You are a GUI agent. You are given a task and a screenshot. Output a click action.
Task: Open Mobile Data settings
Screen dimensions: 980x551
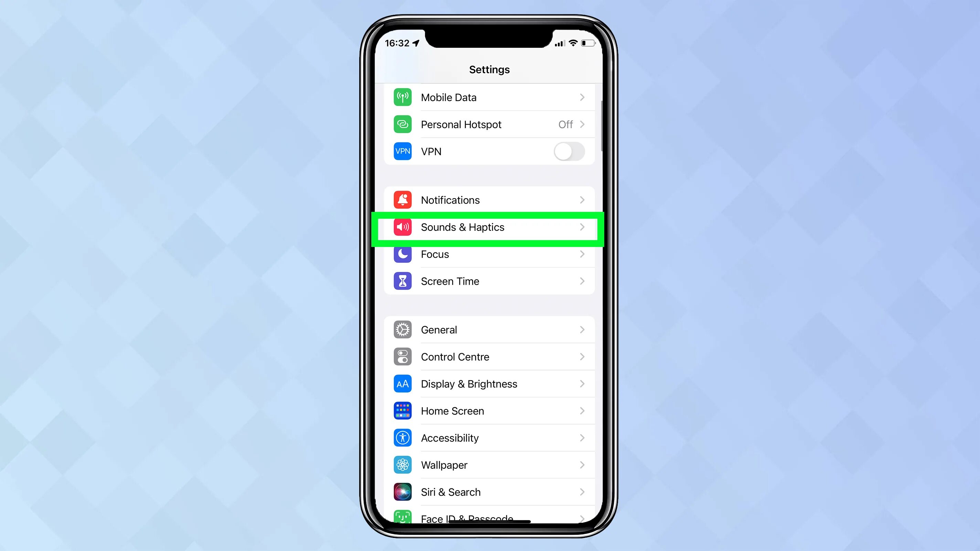(x=490, y=98)
